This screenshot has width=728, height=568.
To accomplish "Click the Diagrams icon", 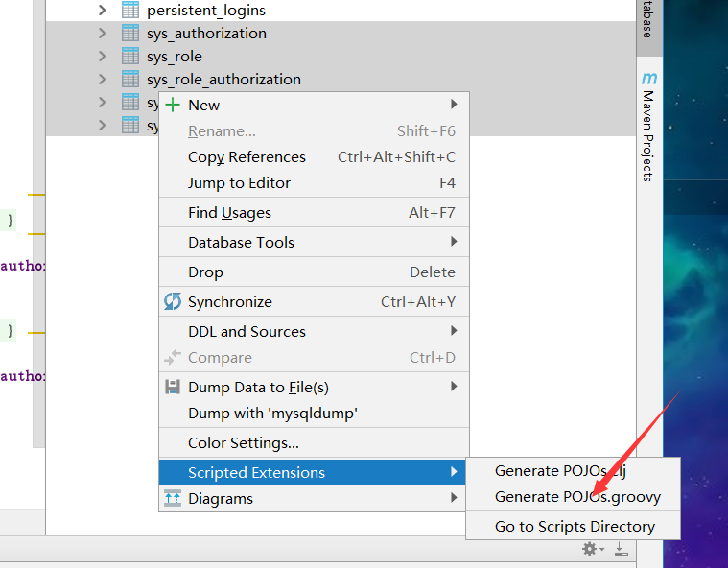I will [173, 498].
